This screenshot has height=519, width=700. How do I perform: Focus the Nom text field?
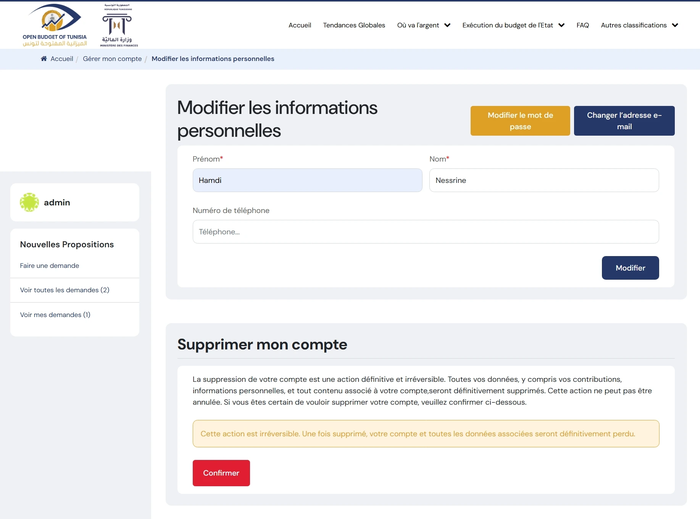[x=543, y=180]
